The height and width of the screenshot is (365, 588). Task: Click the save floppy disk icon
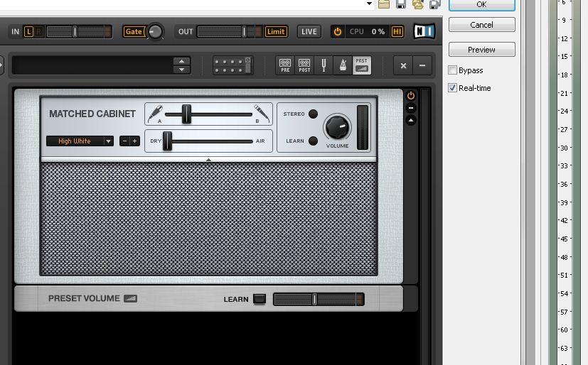click(401, 4)
